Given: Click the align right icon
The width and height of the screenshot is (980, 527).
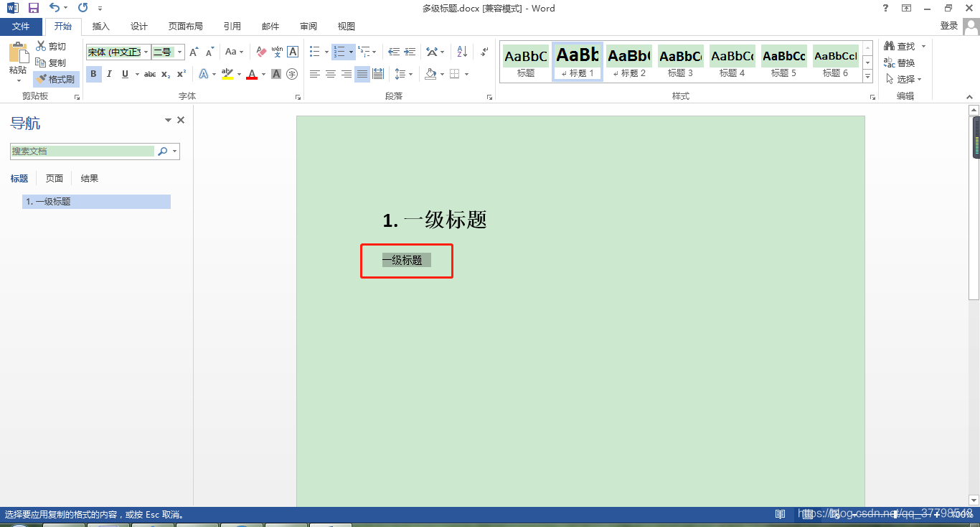Looking at the screenshot, I should click(347, 74).
